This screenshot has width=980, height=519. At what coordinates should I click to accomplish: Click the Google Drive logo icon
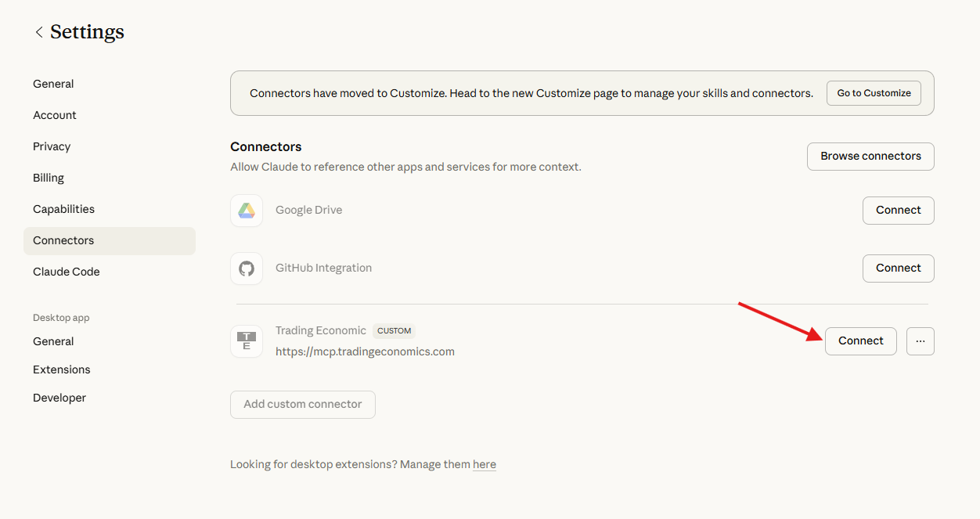(x=247, y=211)
